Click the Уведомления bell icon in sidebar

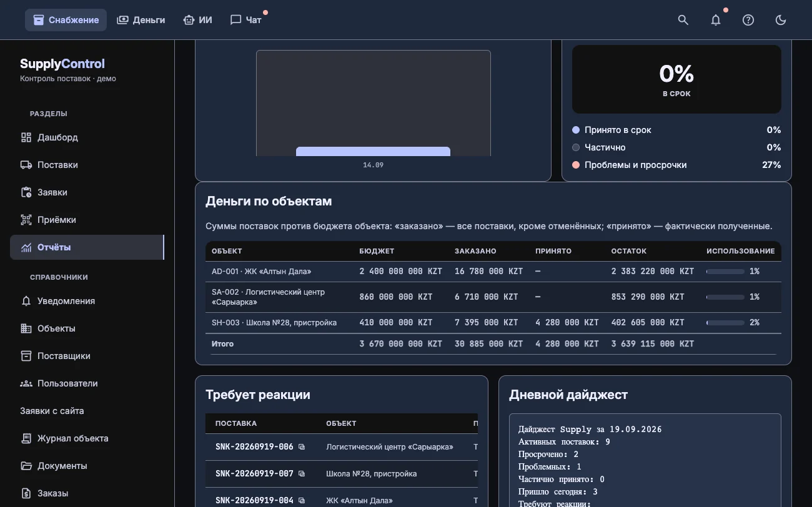tap(26, 301)
